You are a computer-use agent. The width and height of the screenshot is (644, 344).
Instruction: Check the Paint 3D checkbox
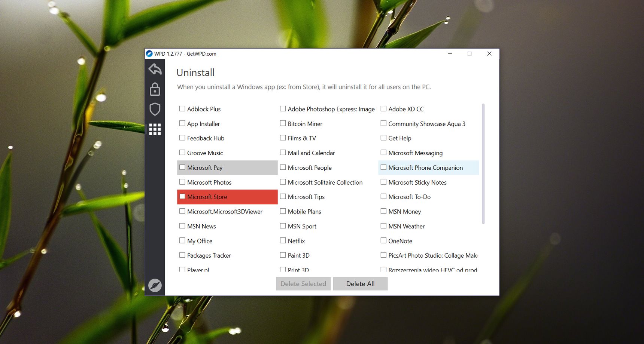pos(283,255)
